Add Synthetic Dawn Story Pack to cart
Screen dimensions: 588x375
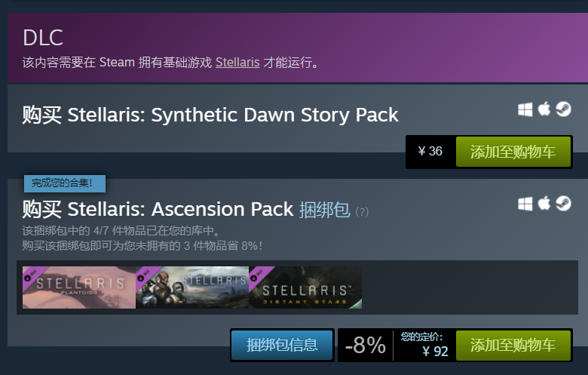pyautogui.click(x=513, y=152)
